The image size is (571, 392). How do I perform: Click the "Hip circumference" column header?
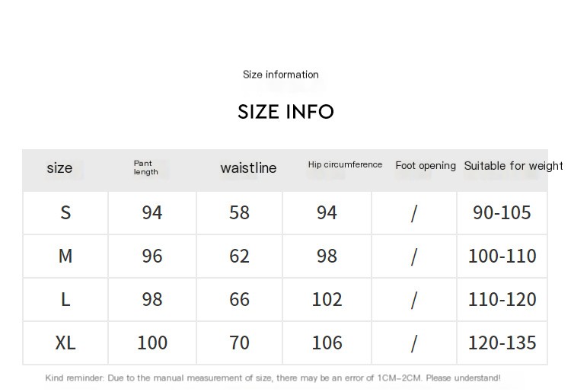point(345,164)
